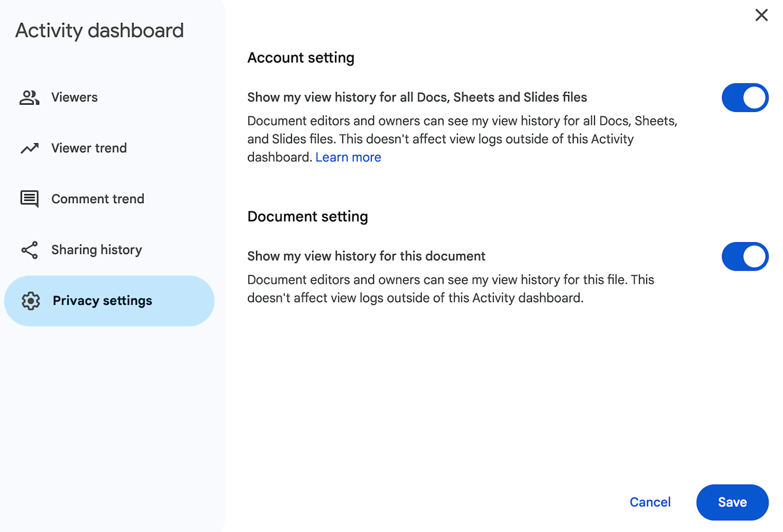Disable view history for all Docs files
The image size is (783, 532).
coord(744,98)
